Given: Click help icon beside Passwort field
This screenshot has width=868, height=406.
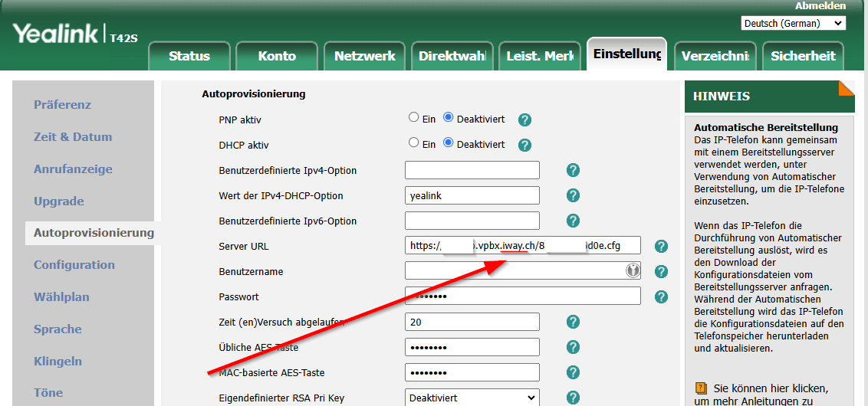Looking at the screenshot, I should [x=661, y=297].
